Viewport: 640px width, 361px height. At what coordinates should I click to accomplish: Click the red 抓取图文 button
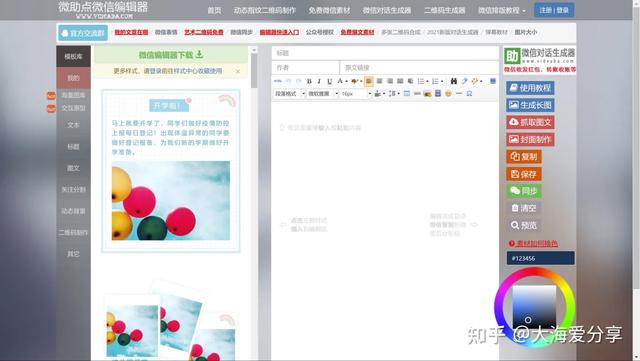530,122
